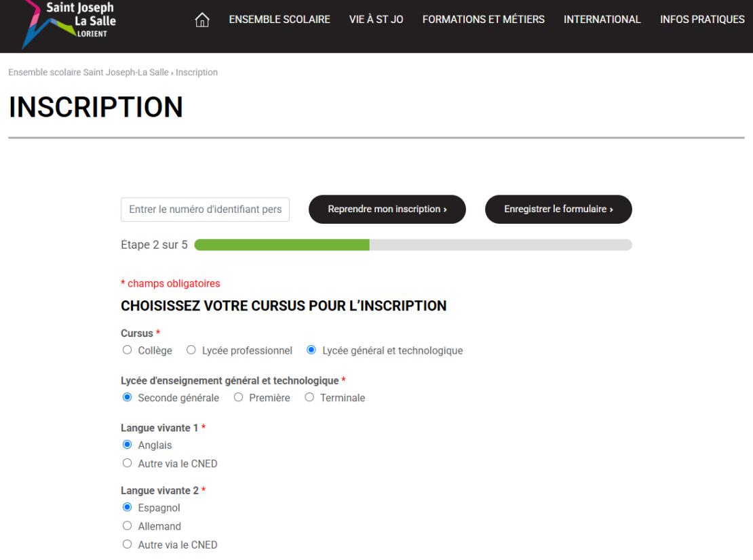This screenshot has width=753, height=560.
Task: Click the Enregistrer le formulaire button
Action: [x=558, y=209]
